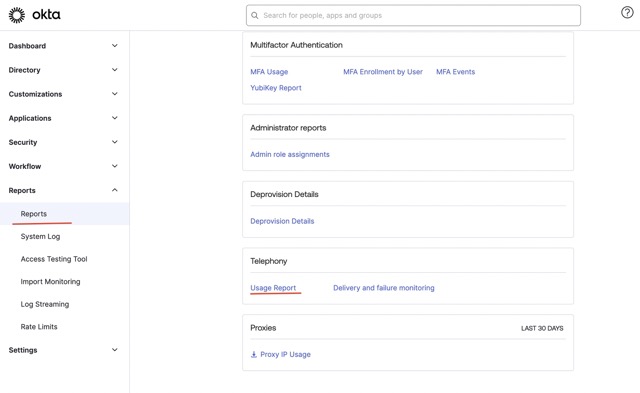Open Log Streaming
This screenshot has height=393, width=640.
45,304
